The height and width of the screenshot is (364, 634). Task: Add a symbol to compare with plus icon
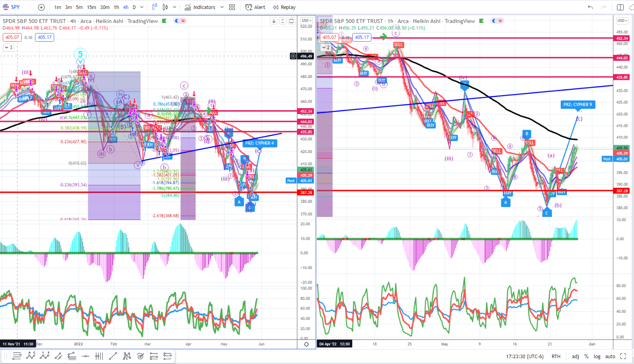pyautogui.click(x=41, y=7)
